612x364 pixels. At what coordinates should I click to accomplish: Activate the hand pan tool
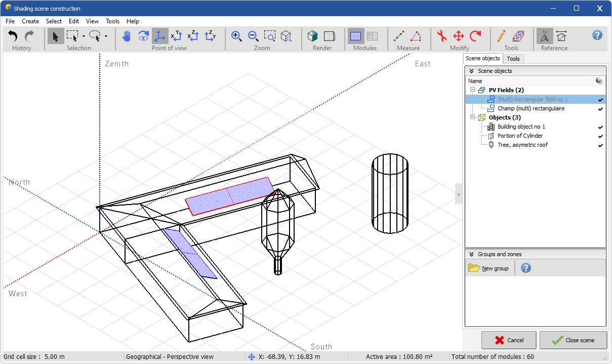127,36
